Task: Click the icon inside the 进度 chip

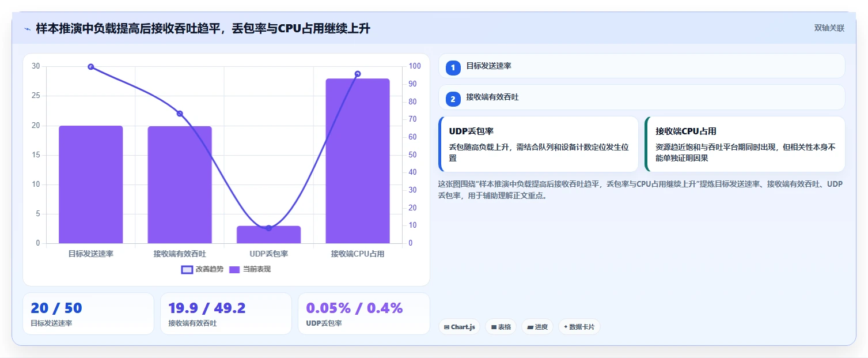Action: [530, 327]
